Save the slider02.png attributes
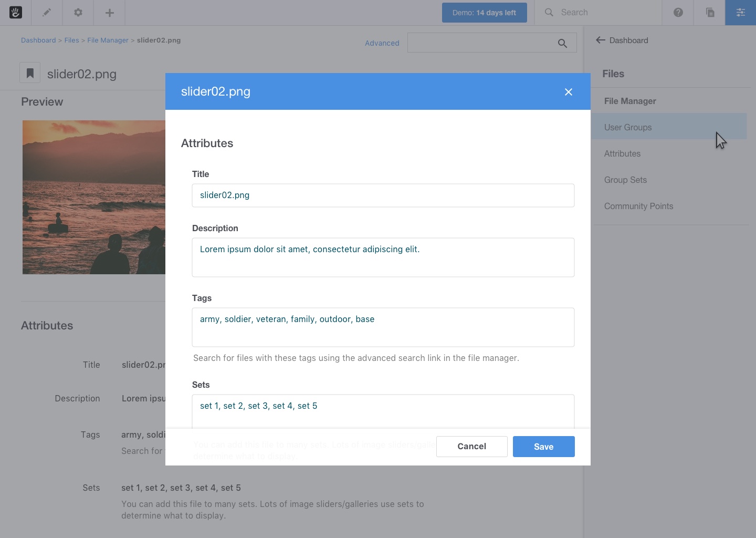 [543, 447]
